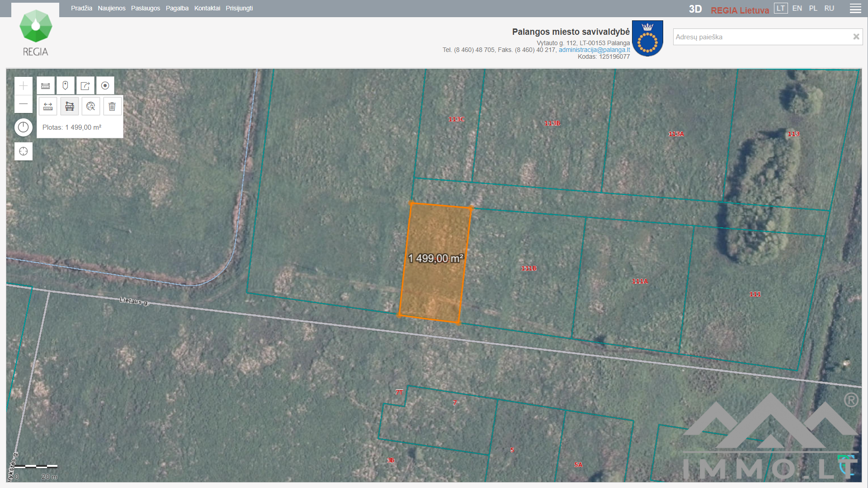This screenshot has width=868, height=488.
Task: Zoom in with the plus button
Action: point(23,86)
